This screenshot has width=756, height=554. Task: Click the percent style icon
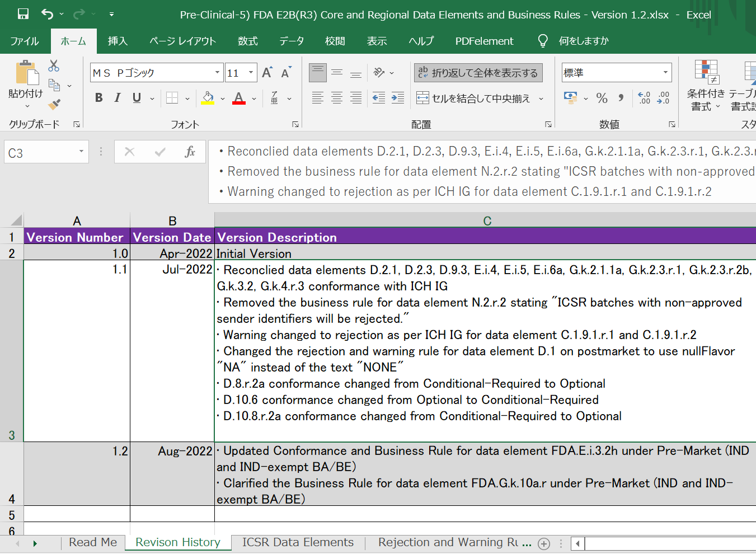602,98
